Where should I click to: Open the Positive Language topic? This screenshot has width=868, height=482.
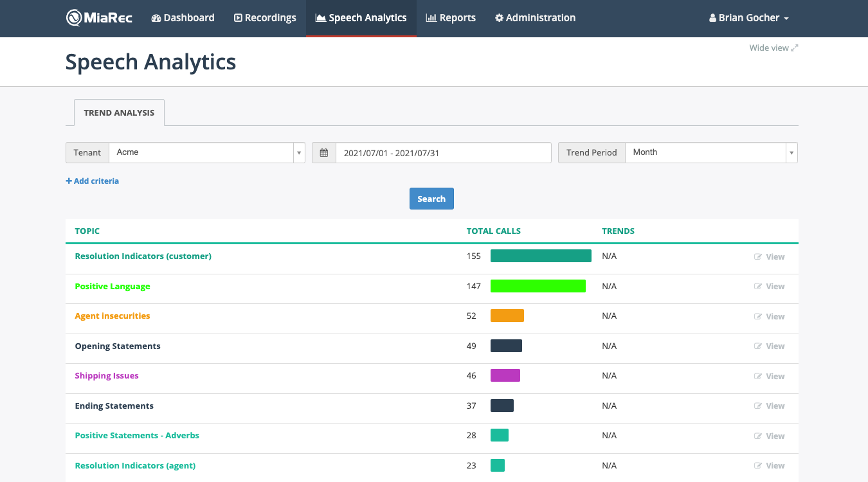coord(113,286)
